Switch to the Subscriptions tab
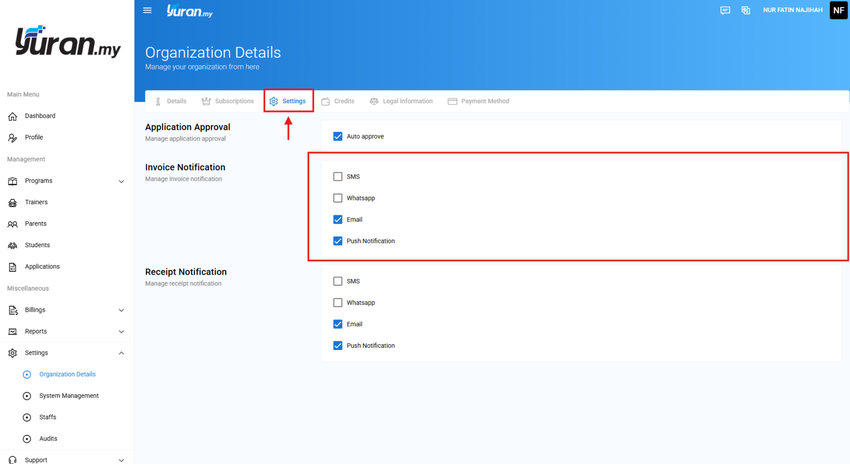The width and height of the screenshot is (850, 464). (x=228, y=101)
